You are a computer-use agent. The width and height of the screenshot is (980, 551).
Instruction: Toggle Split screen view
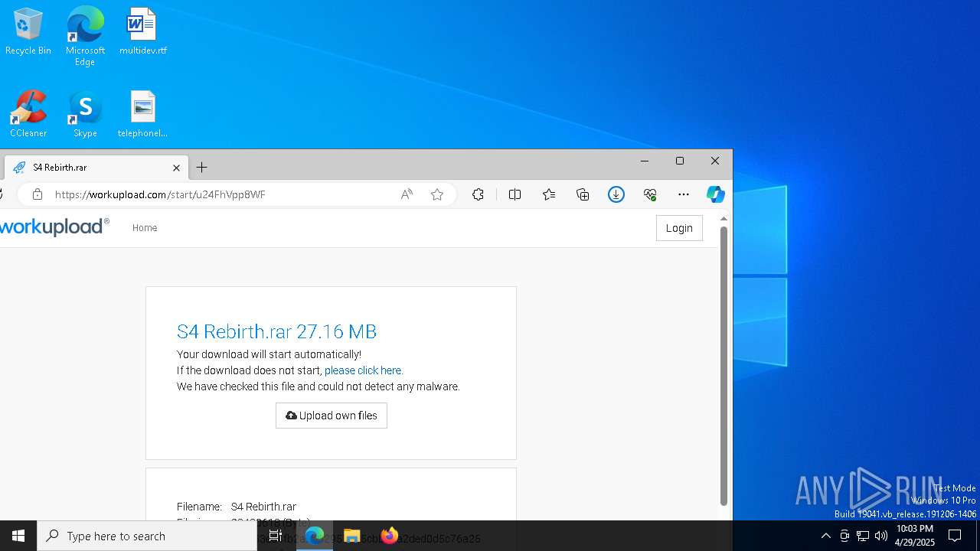pos(514,194)
